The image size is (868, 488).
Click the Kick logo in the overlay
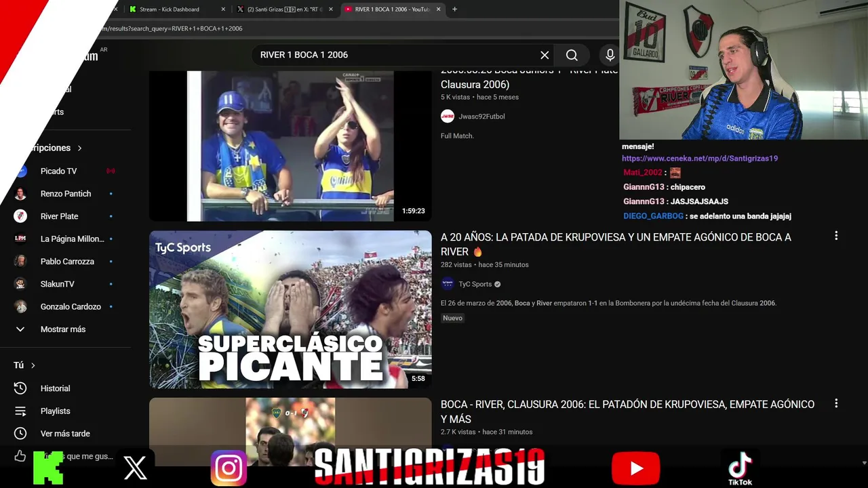(48, 468)
